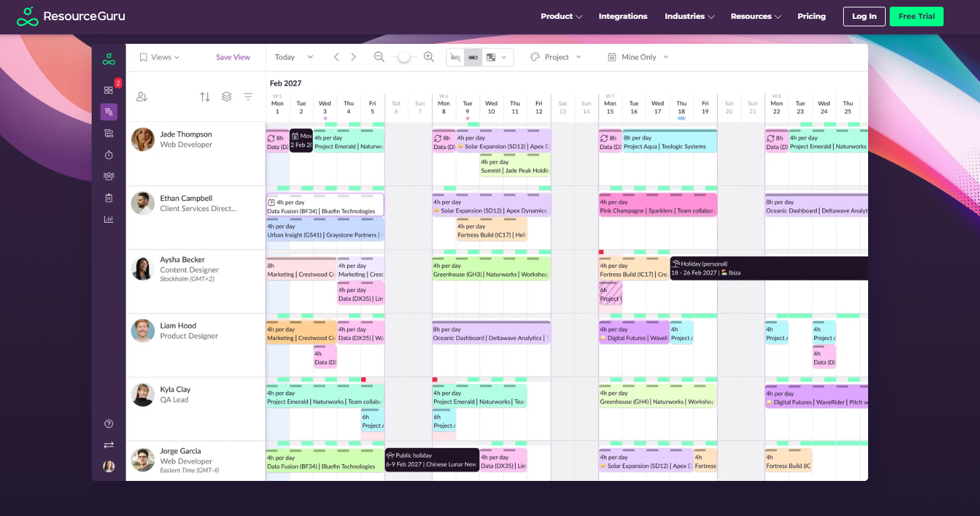Click the Today button
This screenshot has width=980, height=516.
(284, 57)
